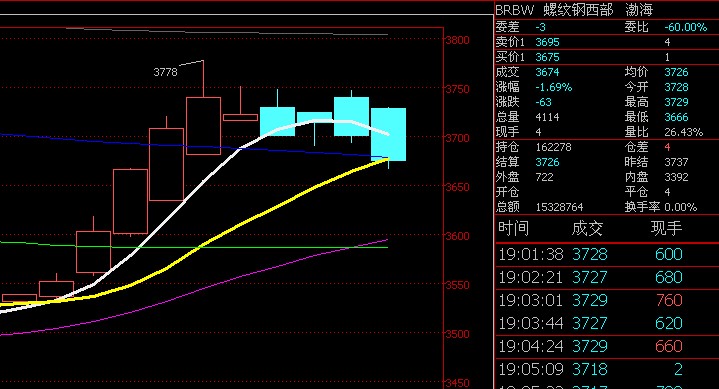719x389 pixels.
Task: Click the 时间 column header
Action: coord(514,228)
